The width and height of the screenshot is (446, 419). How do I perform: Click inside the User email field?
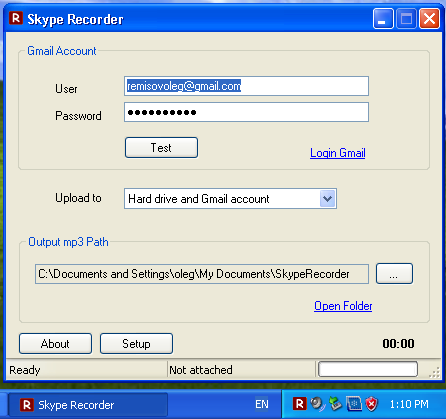[246, 86]
